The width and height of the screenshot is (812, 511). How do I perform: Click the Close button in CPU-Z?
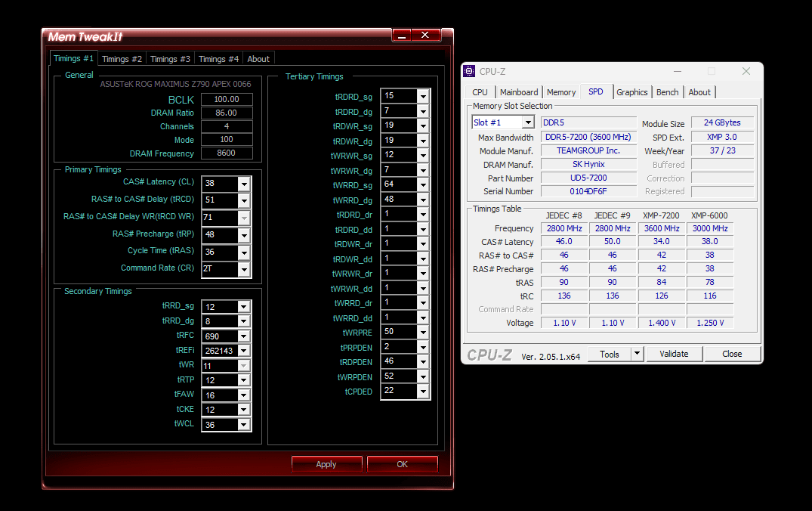(732, 354)
